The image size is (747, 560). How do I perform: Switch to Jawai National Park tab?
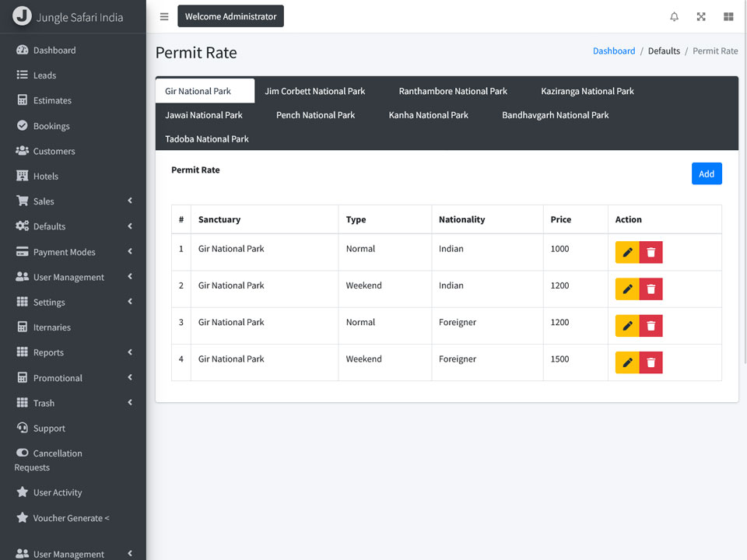click(x=204, y=115)
